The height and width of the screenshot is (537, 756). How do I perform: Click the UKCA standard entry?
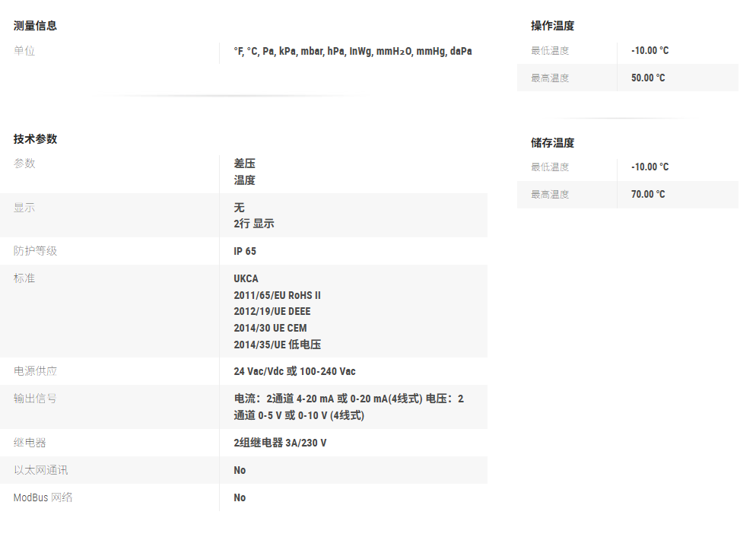pos(246,278)
